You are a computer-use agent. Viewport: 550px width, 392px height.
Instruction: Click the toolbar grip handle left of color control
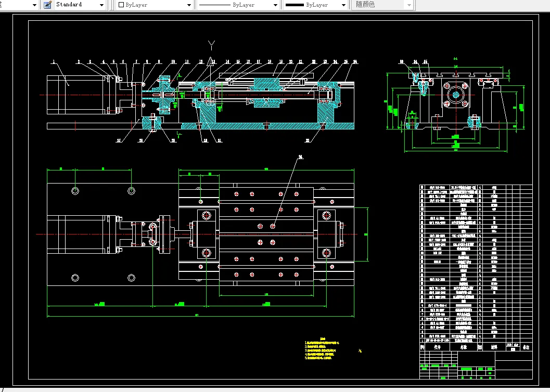(112, 5)
